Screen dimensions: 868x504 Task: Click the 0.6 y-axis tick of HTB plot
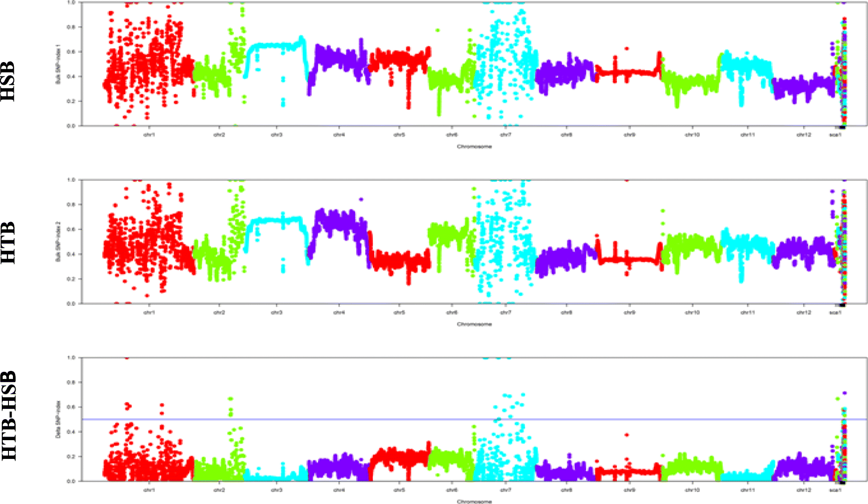tap(71, 229)
